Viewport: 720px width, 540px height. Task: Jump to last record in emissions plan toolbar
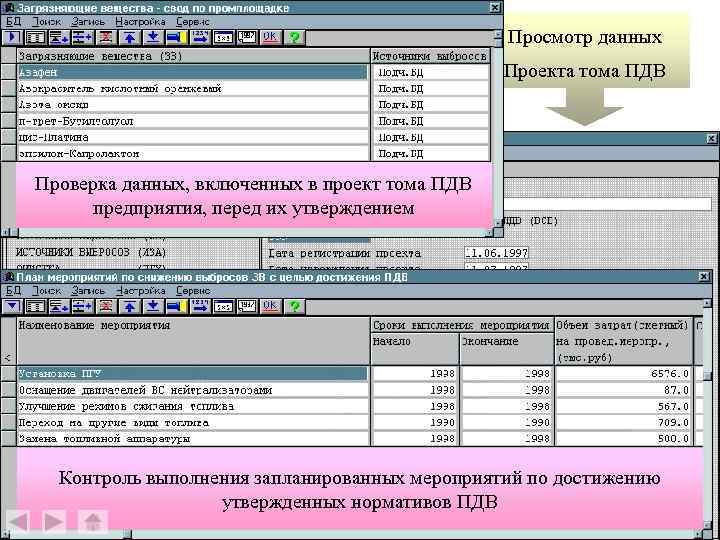click(x=153, y=306)
